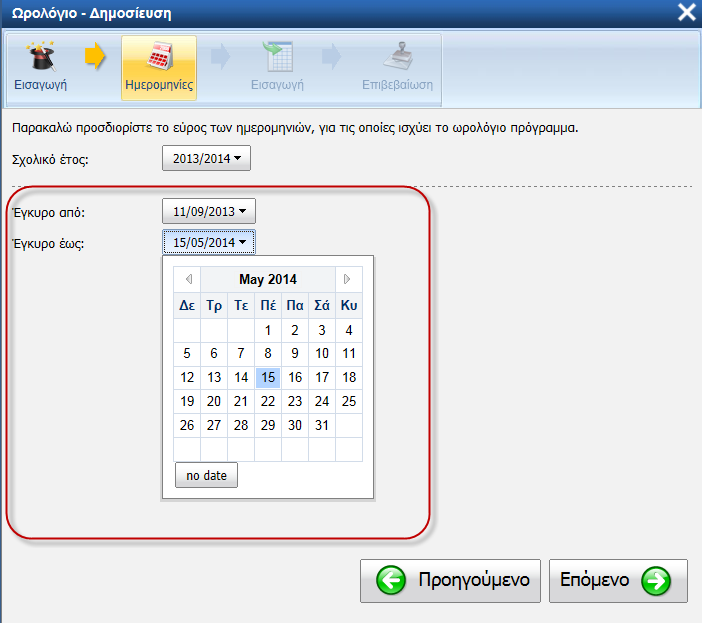Choose the highlighted day 15

pyautogui.click(x=268, y=377)
